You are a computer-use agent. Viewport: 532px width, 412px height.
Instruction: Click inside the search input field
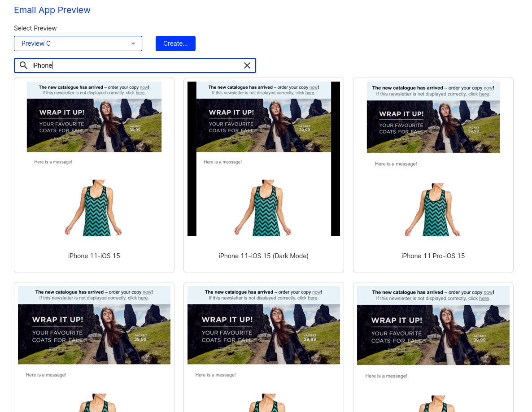pyautogui.click(x=135, y=65)
